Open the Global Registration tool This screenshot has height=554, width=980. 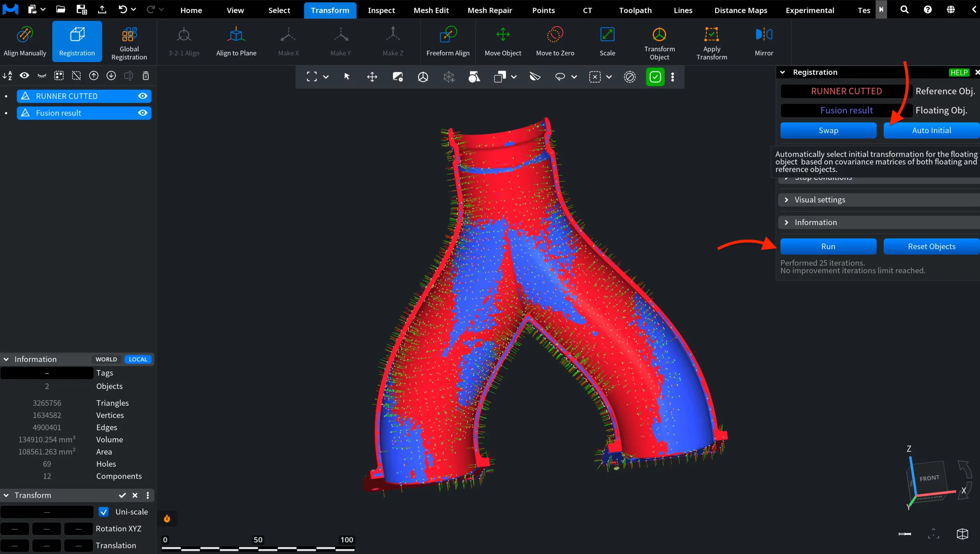129,41
